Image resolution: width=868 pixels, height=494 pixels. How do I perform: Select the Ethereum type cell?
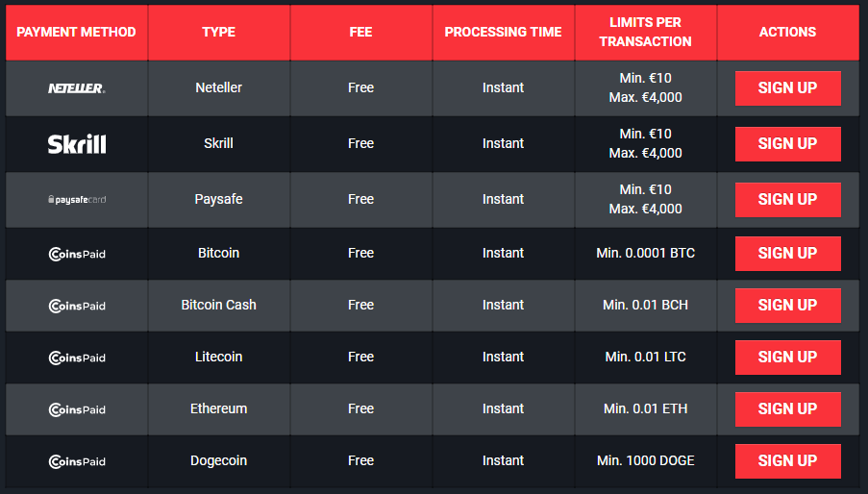click(218, 409)
